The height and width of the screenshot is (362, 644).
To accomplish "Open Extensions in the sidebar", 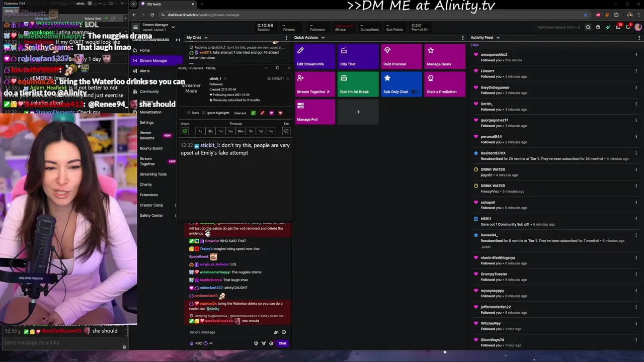I will 148,195.
